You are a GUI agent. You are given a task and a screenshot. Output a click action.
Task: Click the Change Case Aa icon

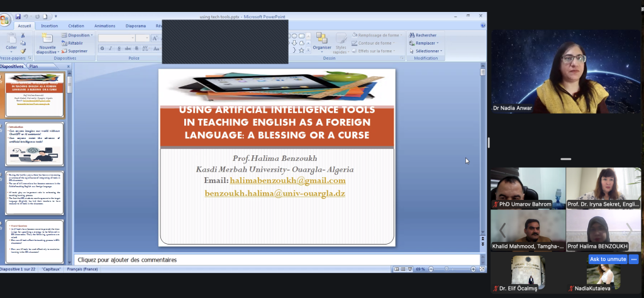(x=156, y=48)
